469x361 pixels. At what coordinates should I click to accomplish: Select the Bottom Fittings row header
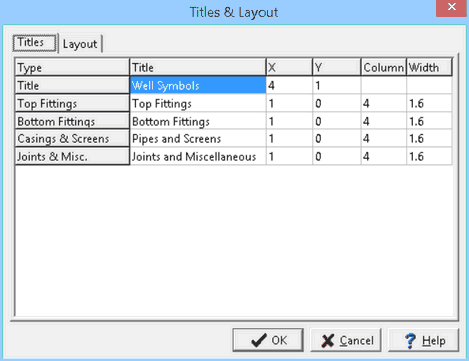pyautogui.click(x=72, y=121)
